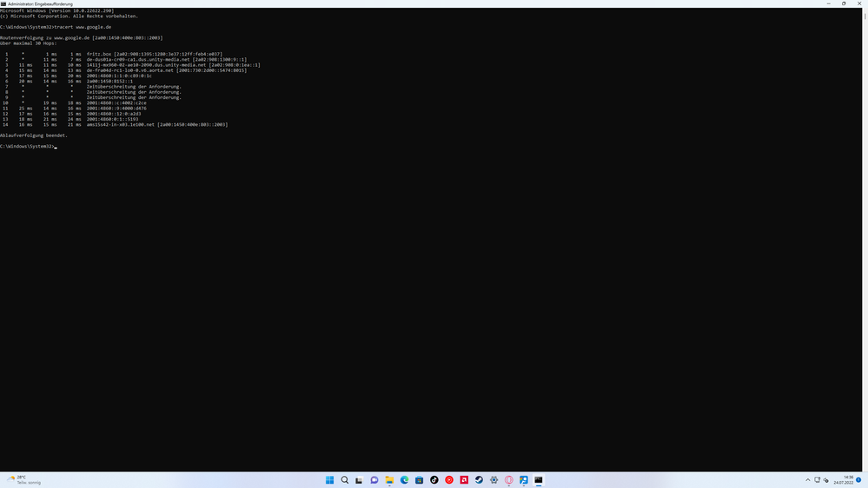Launch TikTok from the taskbar

(434, 479)
